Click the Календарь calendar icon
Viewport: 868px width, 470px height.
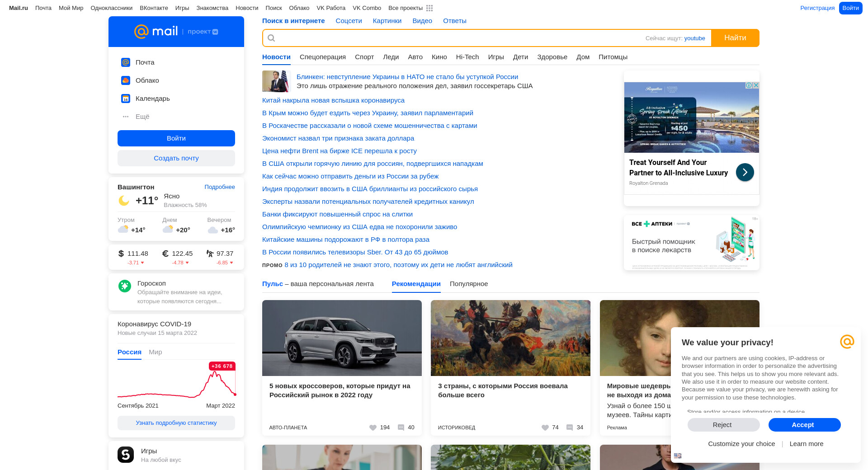coord(126,99)
